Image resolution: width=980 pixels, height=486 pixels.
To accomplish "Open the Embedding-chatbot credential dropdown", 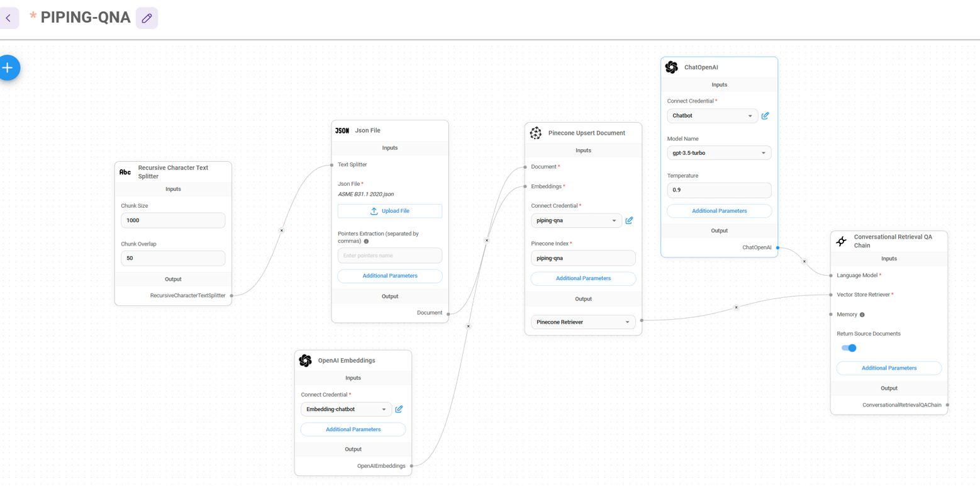I will [x=346, y=409].
